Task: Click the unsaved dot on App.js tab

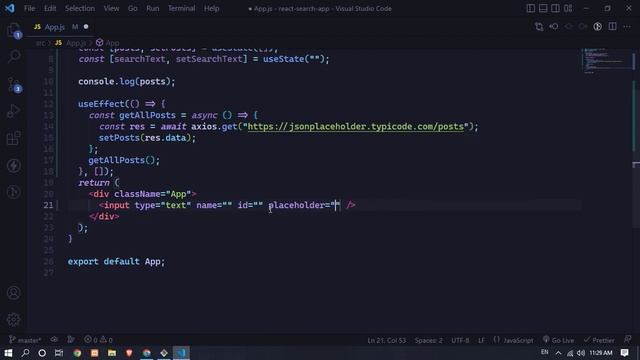Action: click(x=86, y=27)
